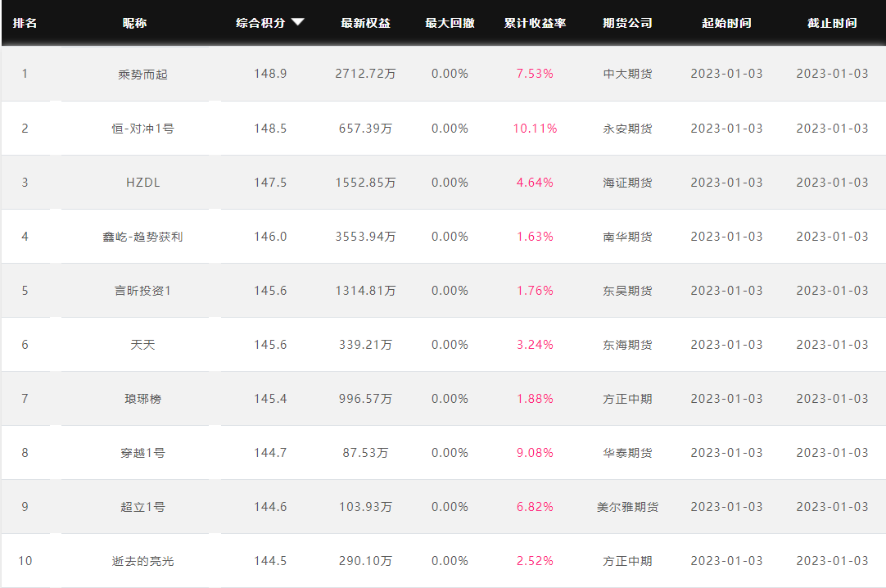Open trader 琅琊榜 nickname

click(143, 399)
